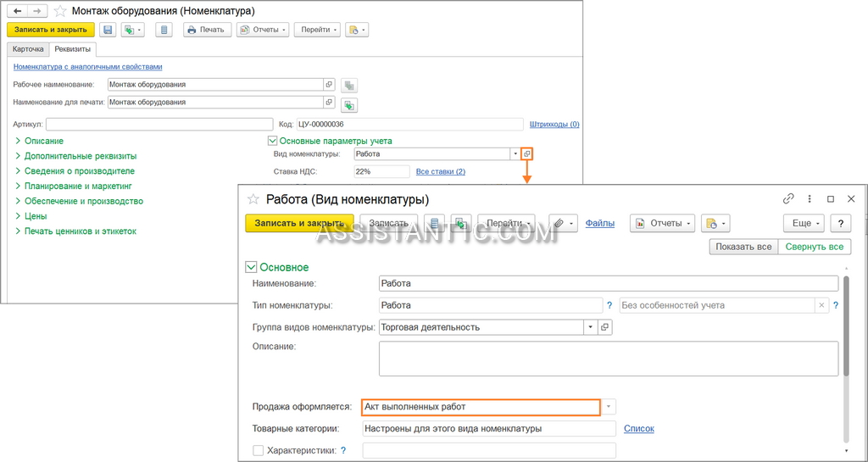Open Вид номенклатуры item via open icon
Screen dimensions: 868x462
pyautogui.click(x=527, y=153)
